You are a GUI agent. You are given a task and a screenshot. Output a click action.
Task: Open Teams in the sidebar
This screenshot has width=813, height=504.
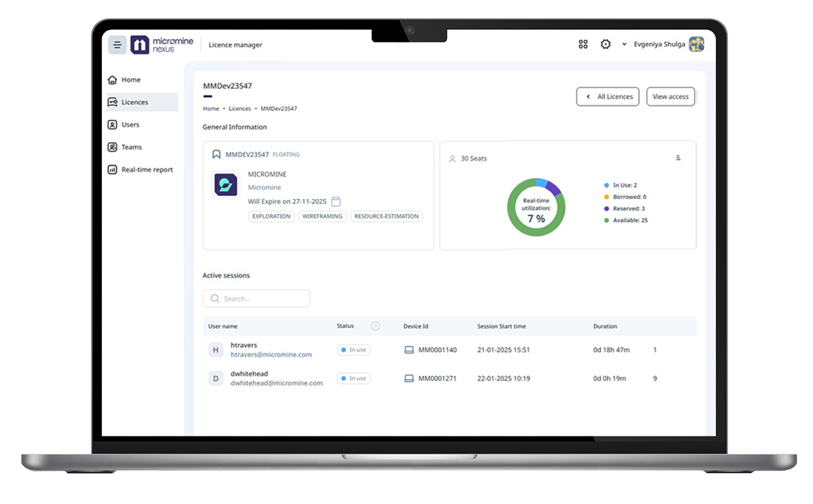tap(131, 147)
